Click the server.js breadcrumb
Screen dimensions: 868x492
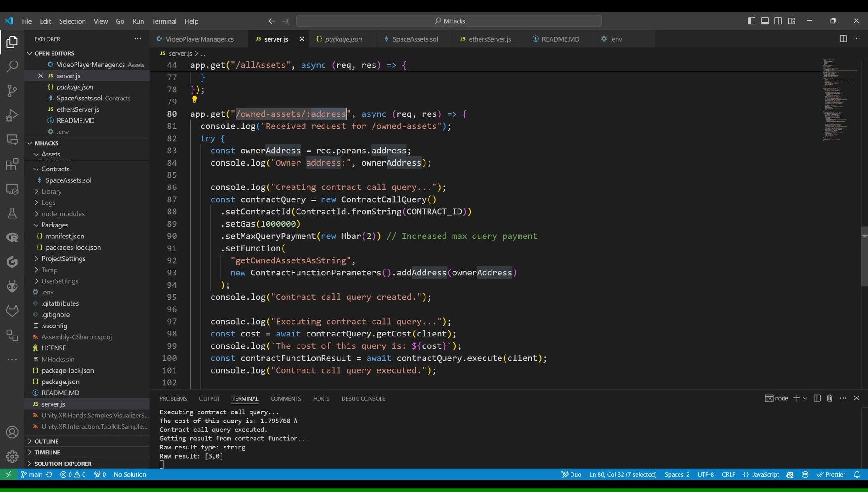coord(180,53)
